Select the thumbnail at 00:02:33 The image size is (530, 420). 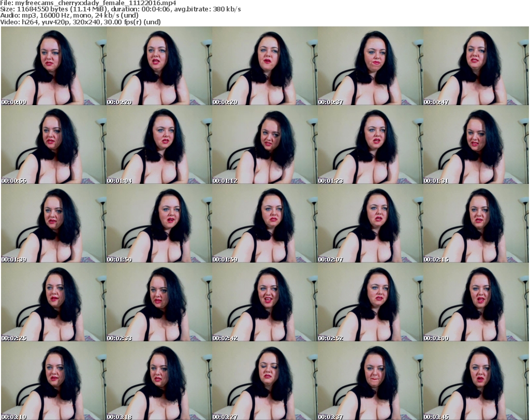click(x=159, y=302)
